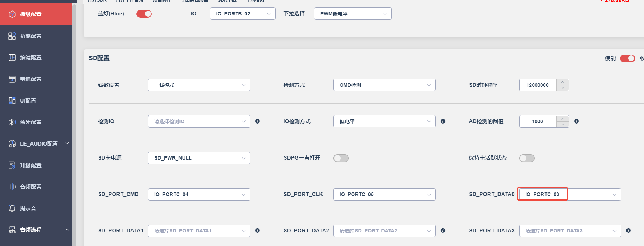Click the AD检测的阈值 input field
Viewport: 644px width, 246px height.
[x=538, y=121]
